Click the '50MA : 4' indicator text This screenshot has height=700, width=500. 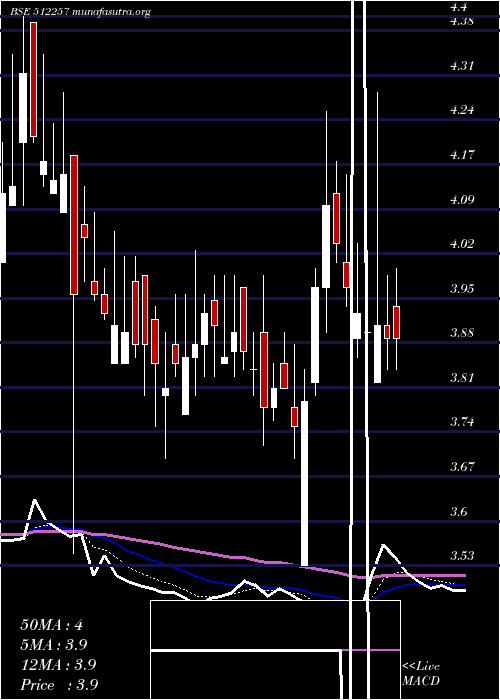51,625
